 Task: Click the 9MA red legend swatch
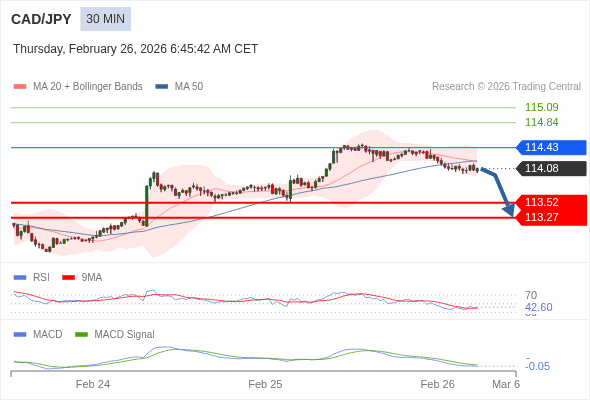click(68, 278)
